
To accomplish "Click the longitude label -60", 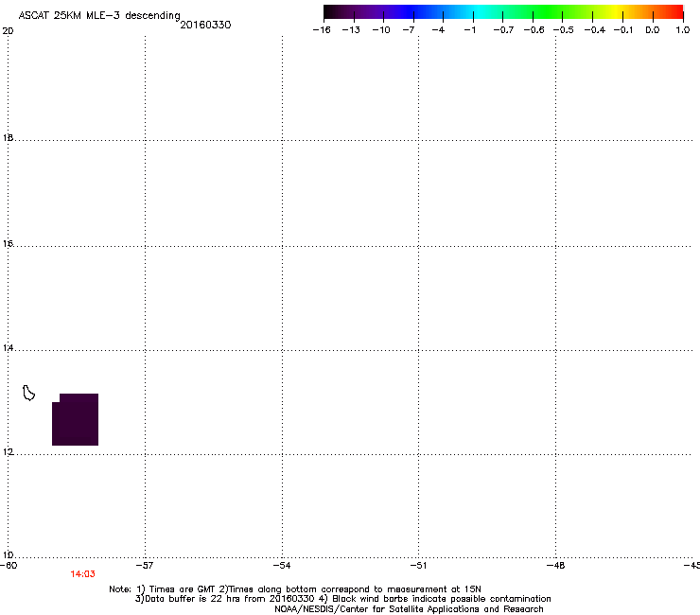I will pyautogui.click(x=9, y=566).
